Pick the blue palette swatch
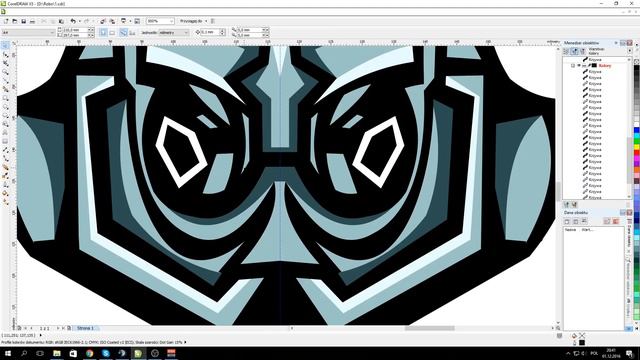640x360 pixels. [636, 131]
